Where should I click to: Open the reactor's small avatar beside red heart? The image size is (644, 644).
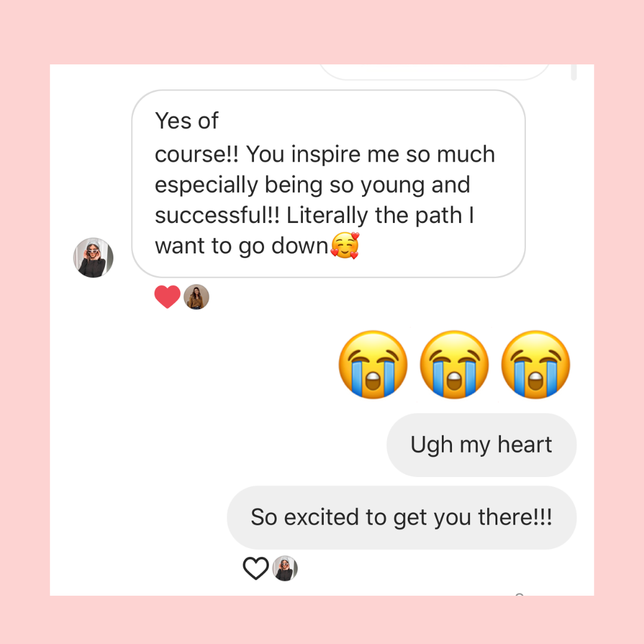click(x=196, y=296)
